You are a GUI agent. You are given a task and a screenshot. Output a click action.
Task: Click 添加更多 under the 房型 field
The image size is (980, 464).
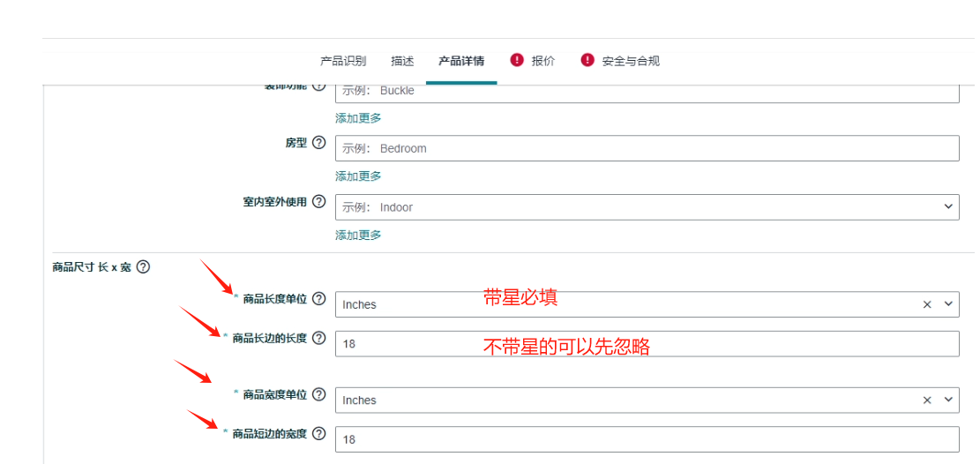click(x=358, y=176)
